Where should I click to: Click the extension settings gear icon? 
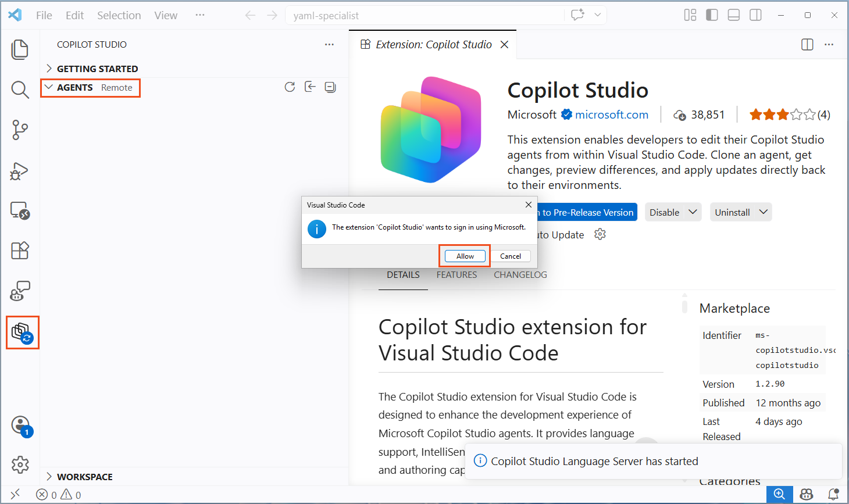click(600, 234)
